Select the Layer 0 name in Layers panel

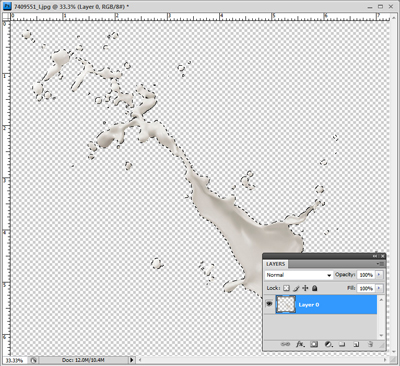[309, 305]
